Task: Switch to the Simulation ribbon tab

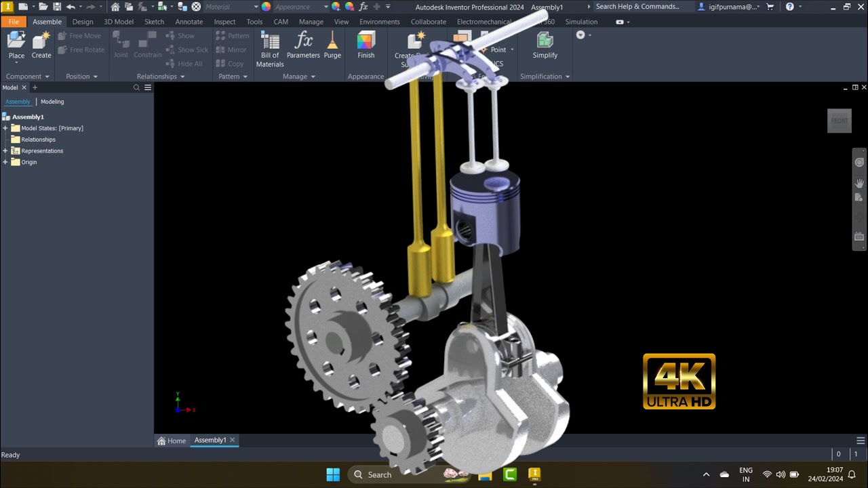Action: point(581,22)
